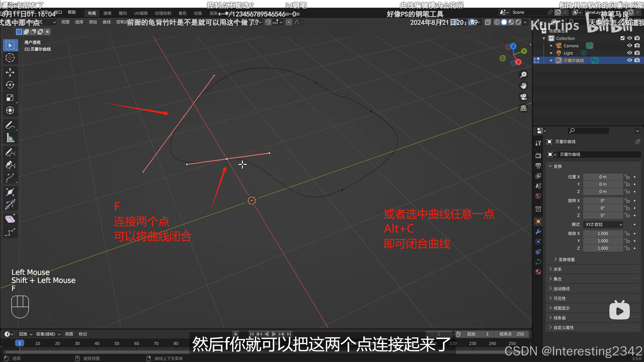Screen dimensions: 644x362
Task: Click the zoom view magnifier icon
Action: tap(523, 75)
